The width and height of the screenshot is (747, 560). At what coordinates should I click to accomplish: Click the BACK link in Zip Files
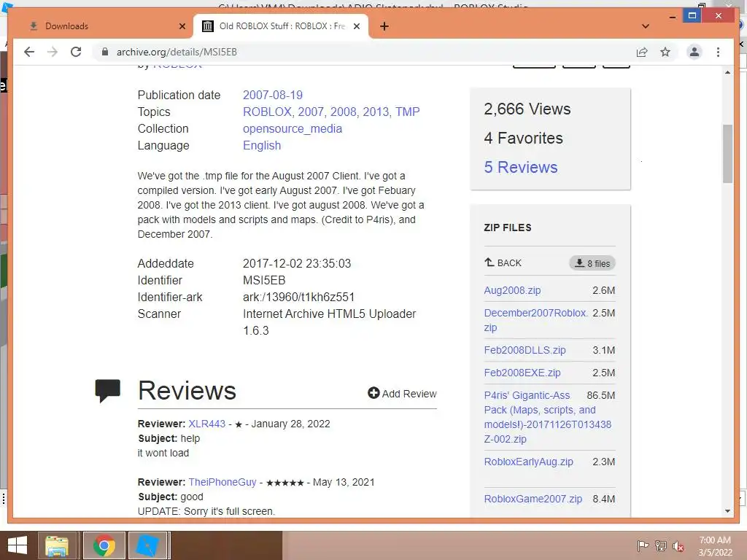point(503,262)
